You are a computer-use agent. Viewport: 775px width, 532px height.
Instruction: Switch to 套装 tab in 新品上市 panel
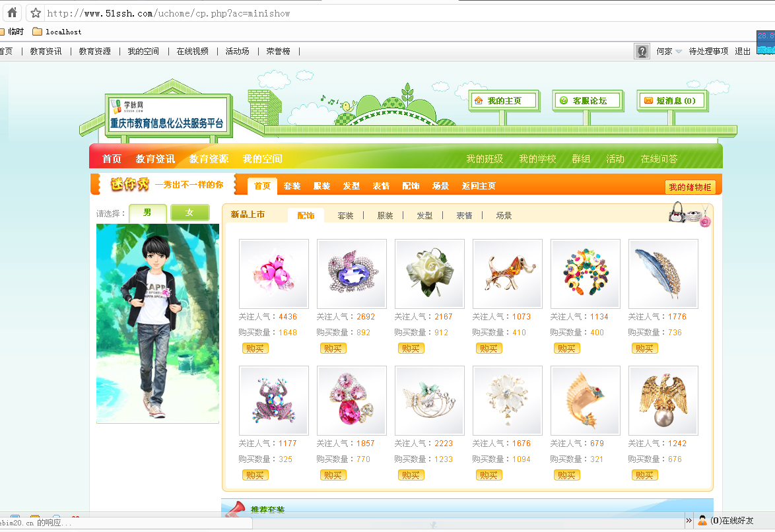click(x=345, y=216)
